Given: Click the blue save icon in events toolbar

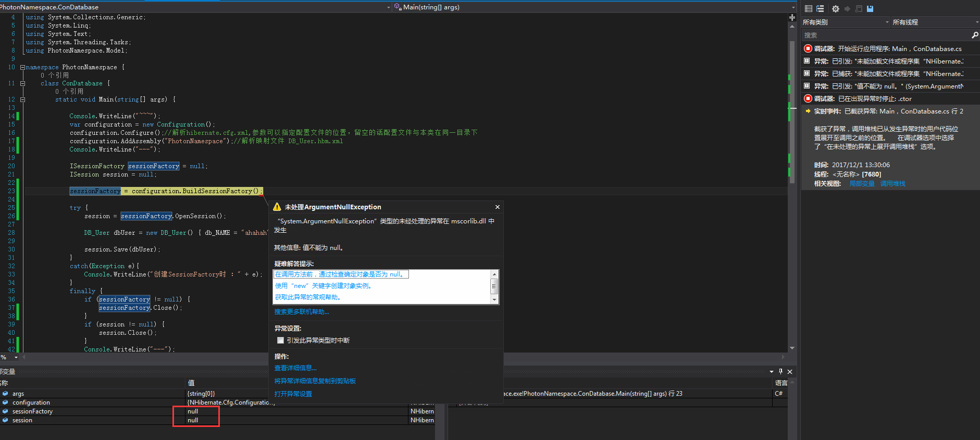Looking at the screenshot, I should (x=870, y=8).
